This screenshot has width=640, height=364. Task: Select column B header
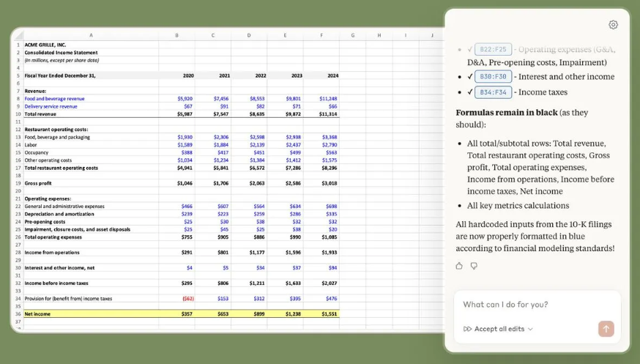(176, 35)
